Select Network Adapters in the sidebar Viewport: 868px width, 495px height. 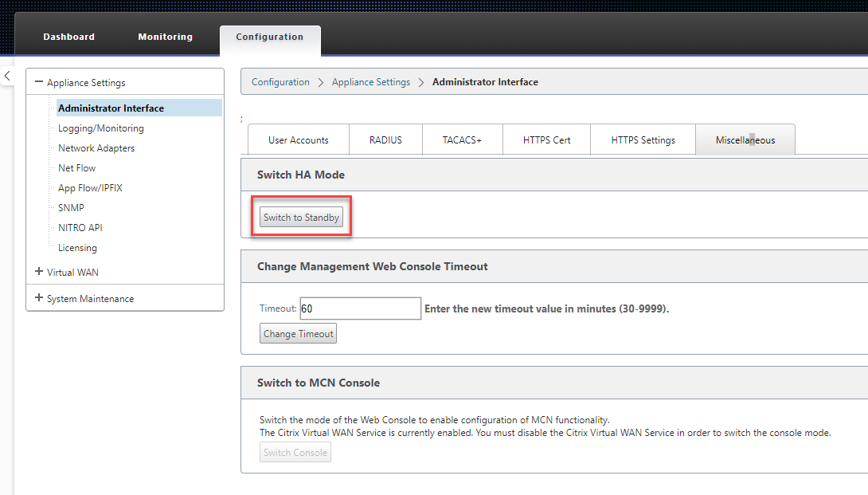coord(96,148)
